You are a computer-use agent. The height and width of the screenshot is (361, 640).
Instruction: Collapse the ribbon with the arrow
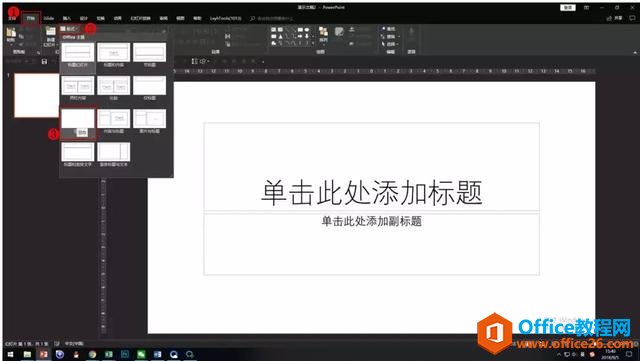(x=635, y=53)
